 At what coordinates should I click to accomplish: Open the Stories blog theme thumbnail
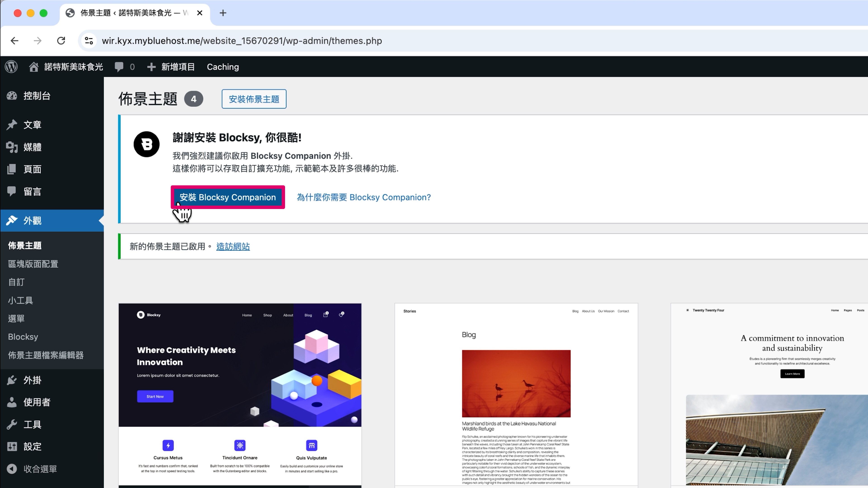516,395
